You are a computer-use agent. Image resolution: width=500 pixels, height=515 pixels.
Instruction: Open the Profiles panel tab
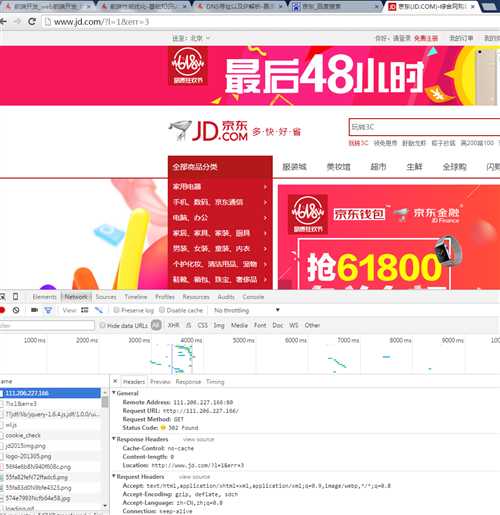[165, 297]
